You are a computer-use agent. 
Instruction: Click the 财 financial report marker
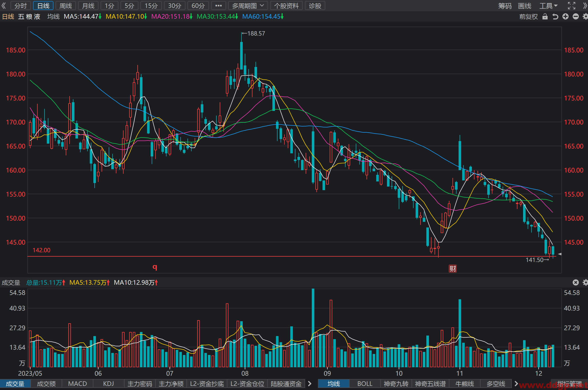(453, 269)
